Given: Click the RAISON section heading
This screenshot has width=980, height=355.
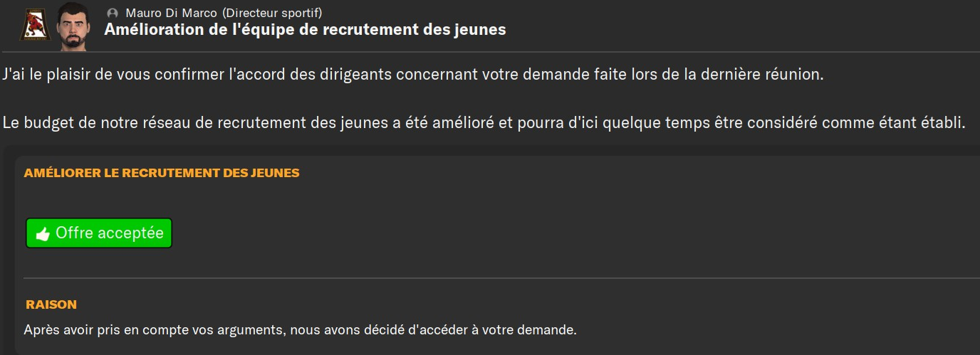Looking at the screenshot, I should (51, 304).
